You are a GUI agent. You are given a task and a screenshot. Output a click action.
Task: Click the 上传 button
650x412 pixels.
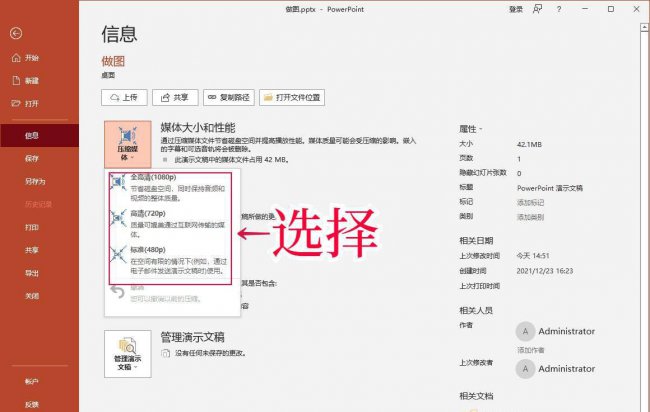124,97
